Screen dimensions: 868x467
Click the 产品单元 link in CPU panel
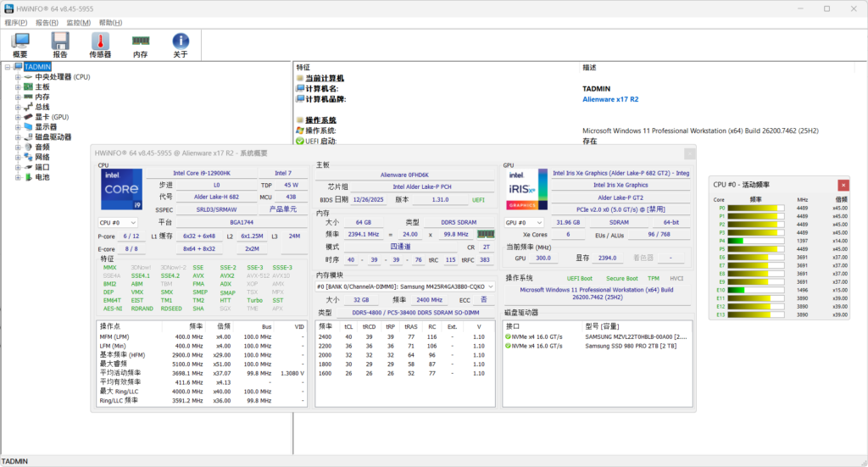(283, 209)
